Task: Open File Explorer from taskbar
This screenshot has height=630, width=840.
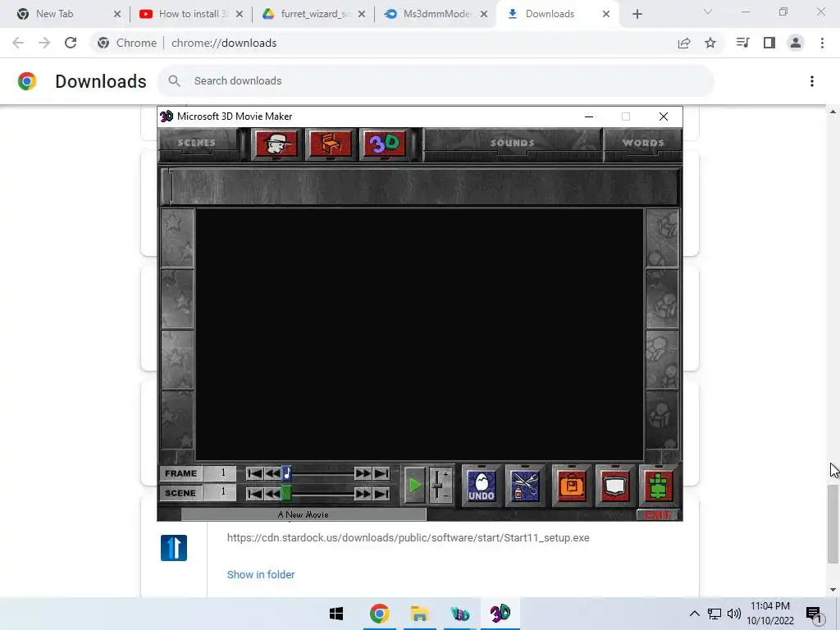Action: [419, 614]
